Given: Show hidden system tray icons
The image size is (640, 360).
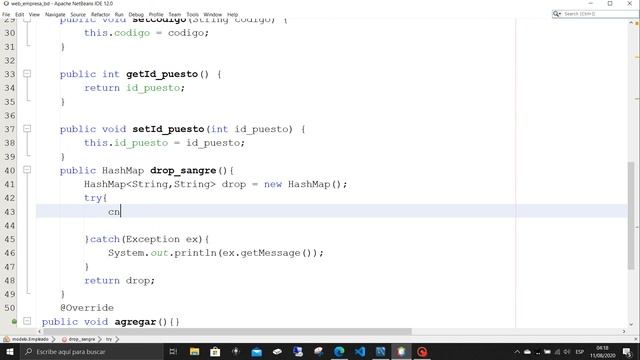Looking at the screenshot, I should click(517, 352).
